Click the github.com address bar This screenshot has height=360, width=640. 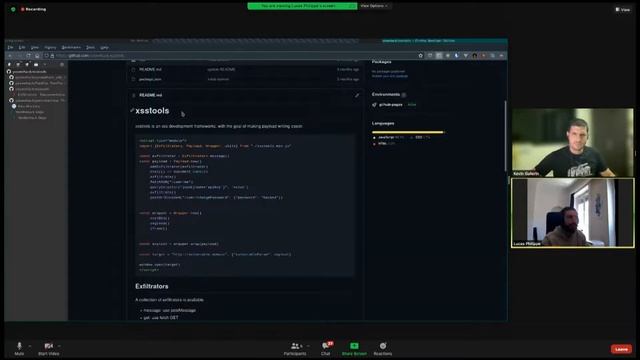pyautogui.click(x=233, y=56)
